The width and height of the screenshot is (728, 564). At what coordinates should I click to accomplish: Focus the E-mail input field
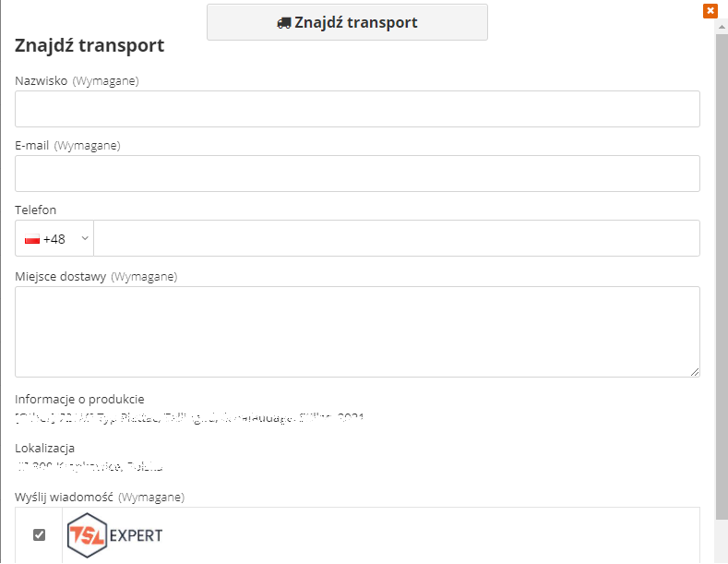(x=357, y=174)
